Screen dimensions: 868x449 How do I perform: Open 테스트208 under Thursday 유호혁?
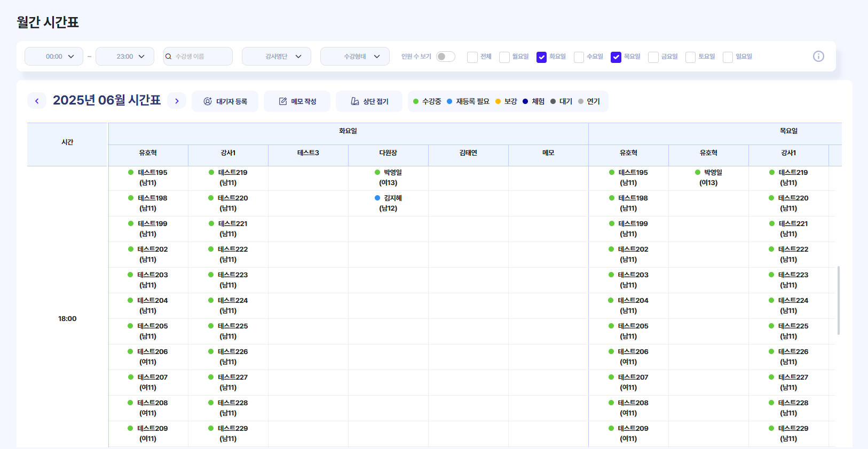tap(628, 408)
